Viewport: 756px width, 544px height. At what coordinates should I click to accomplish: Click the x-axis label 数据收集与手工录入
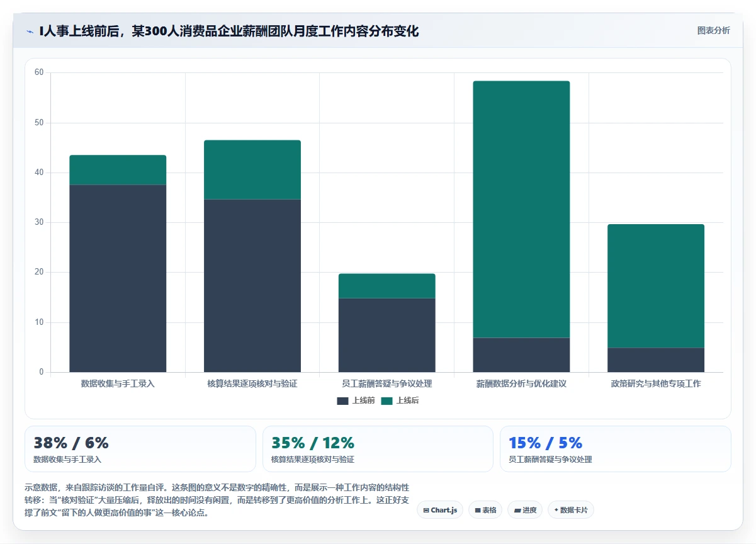coord(118,383)
